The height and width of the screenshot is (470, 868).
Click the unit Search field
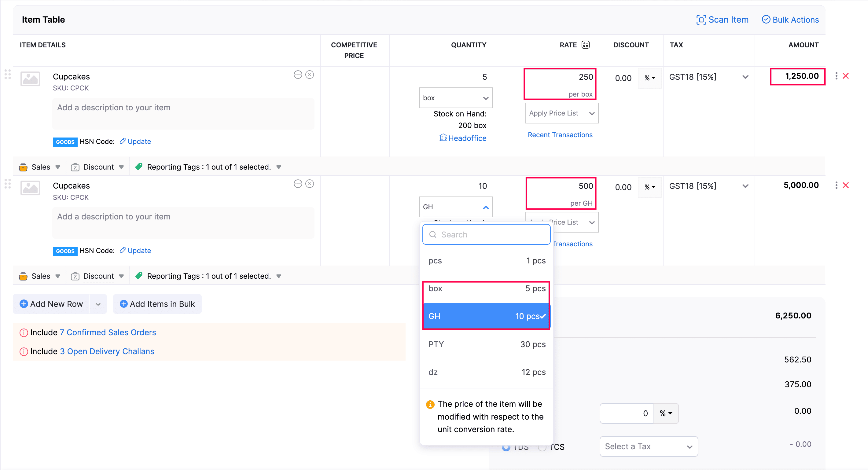(486, 235)
